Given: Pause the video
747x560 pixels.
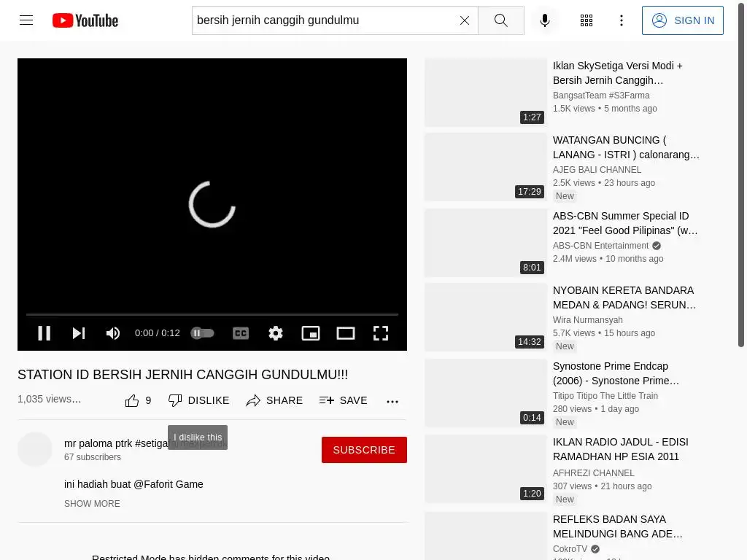Looking at the screenshot, I should (x=44, y=332).
